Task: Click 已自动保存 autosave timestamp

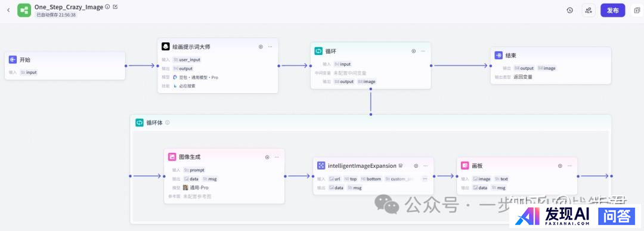Action: pyautogui.click(x=56, y=14)
